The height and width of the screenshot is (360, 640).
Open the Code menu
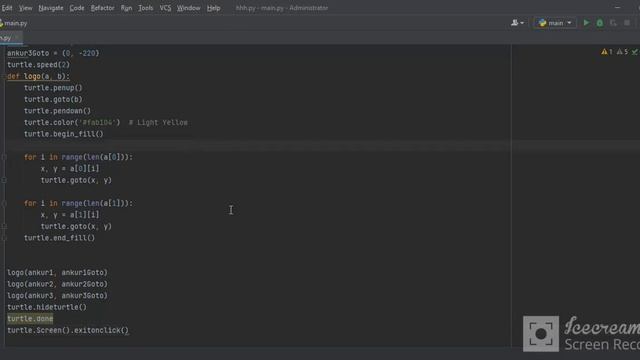pyautogui.click(x=77, y=8)
